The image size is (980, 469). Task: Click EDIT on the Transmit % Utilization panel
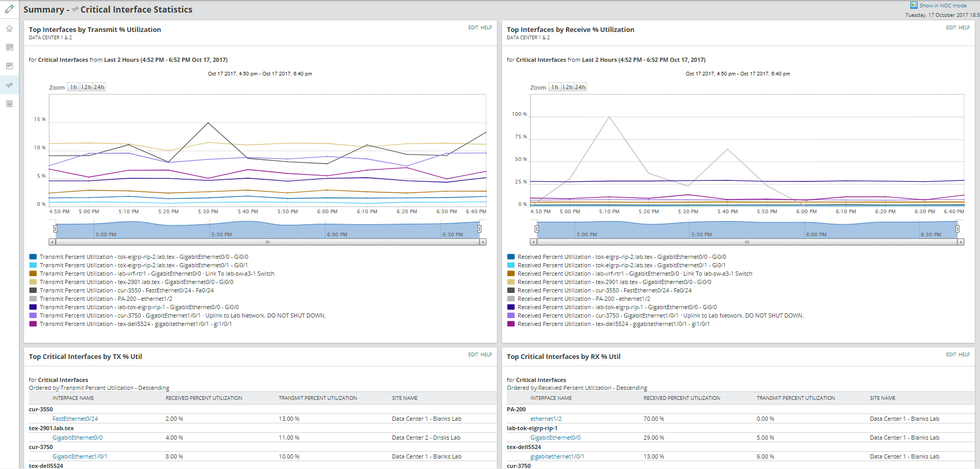pyautogui.click(x=473, y=28)
